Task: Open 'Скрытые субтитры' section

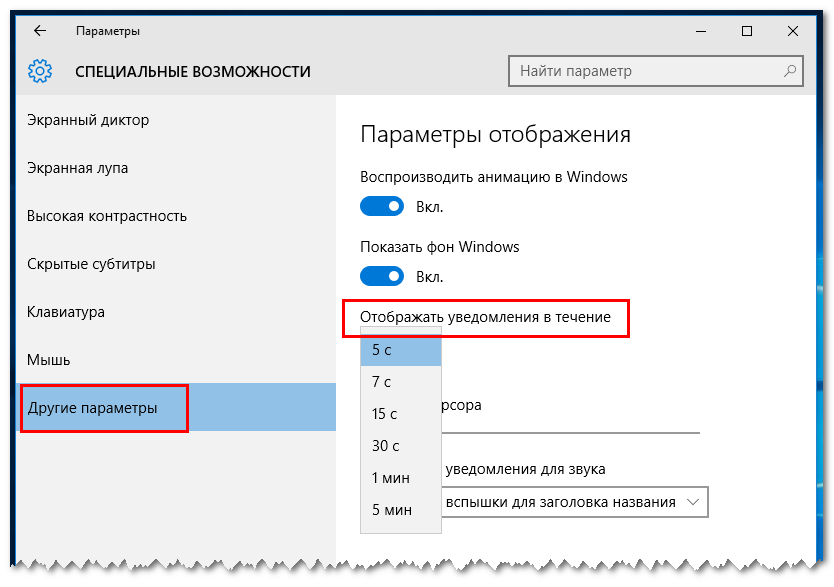Action: coord(176,264)
